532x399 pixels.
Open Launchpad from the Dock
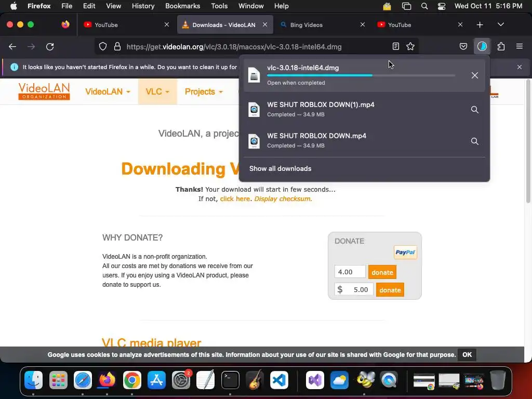point(58,380)
